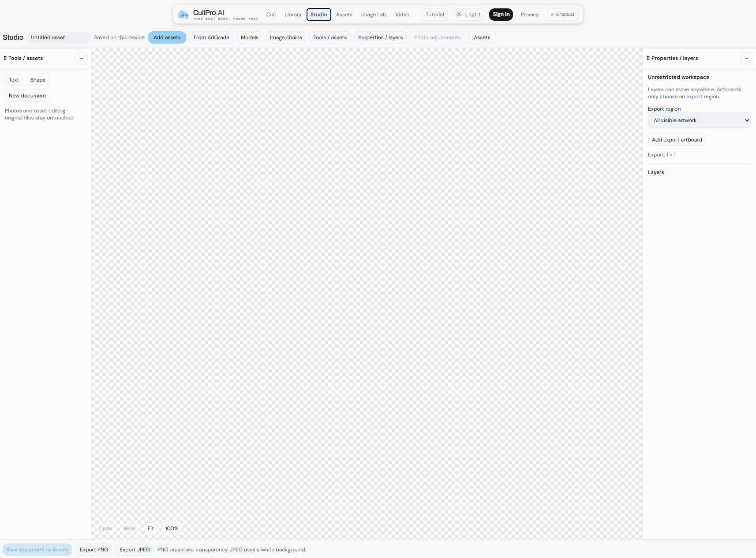Click Save document to Assets

tap(37, 550)
